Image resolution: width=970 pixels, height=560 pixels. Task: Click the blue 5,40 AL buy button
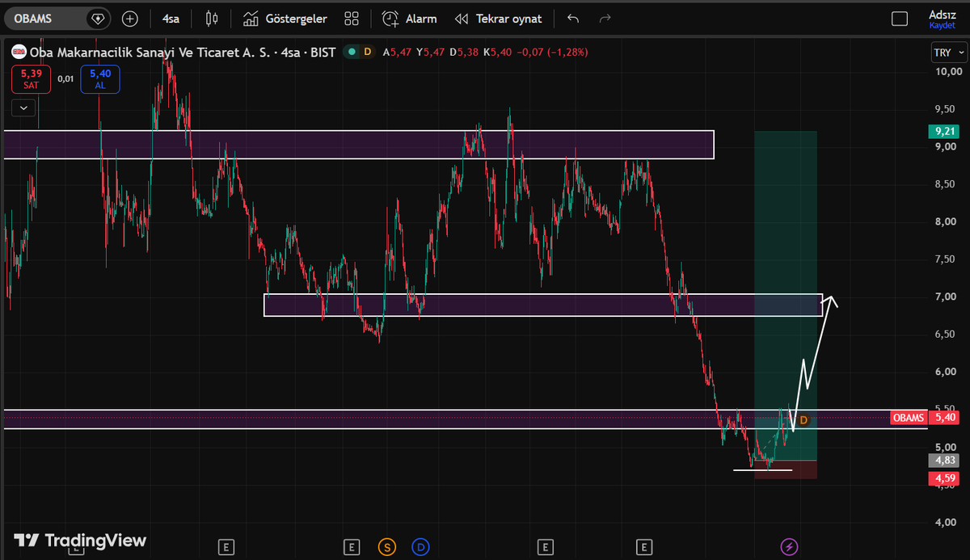[100, 79]
